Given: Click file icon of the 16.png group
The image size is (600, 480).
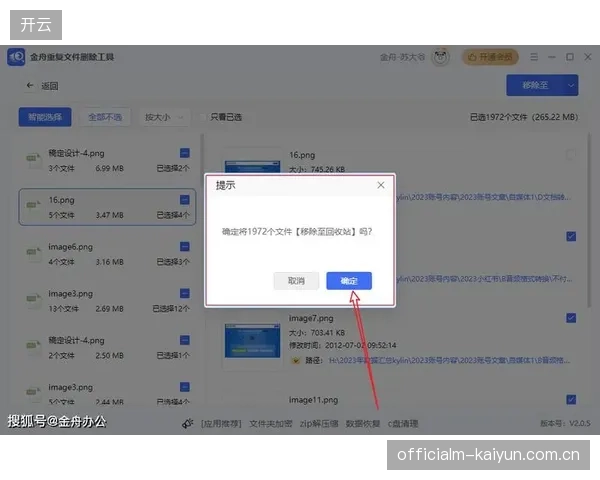Looking at the screenshot, I should 34,207.
